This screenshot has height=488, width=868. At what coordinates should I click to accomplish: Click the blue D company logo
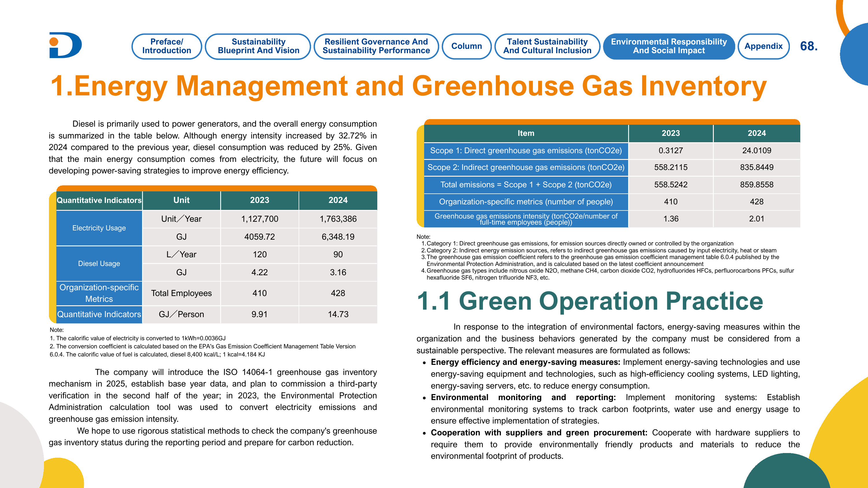click(x=65, y=45)
